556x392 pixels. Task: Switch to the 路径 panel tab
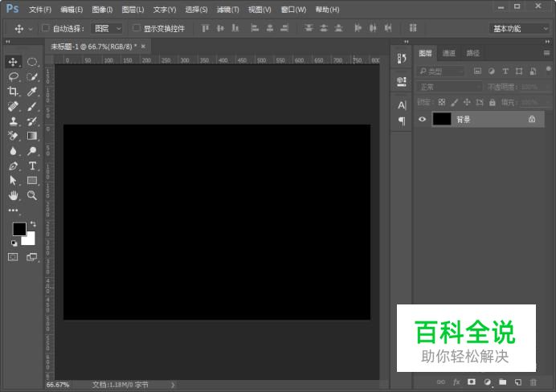(x=472, y=53)
